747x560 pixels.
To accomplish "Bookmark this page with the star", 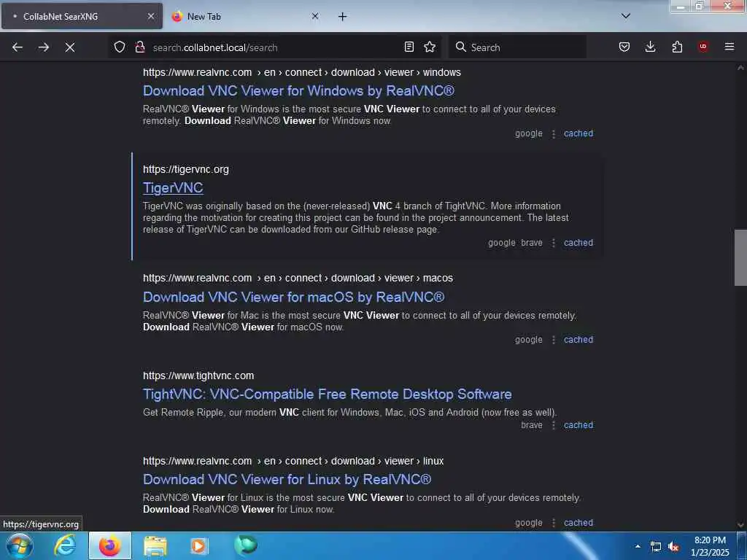I will 430,47.
